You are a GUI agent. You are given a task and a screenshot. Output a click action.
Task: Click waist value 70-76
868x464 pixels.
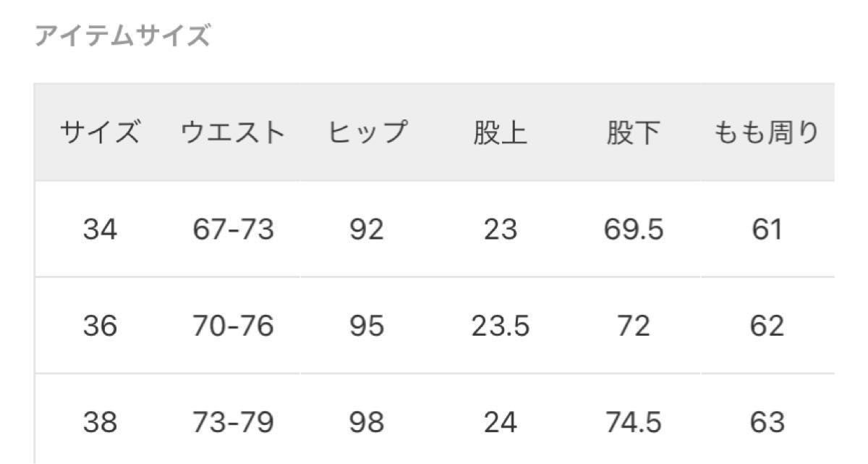click(x=233, y=326)
